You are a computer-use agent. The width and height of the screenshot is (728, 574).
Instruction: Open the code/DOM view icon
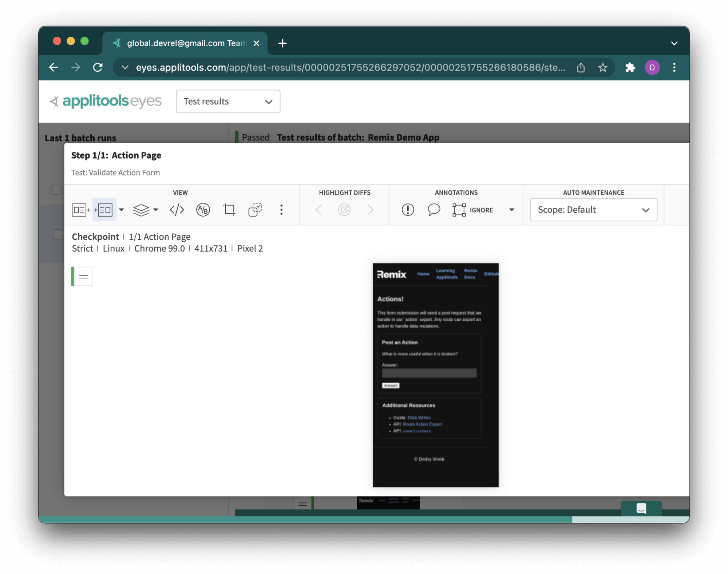(x=177, y=210)
